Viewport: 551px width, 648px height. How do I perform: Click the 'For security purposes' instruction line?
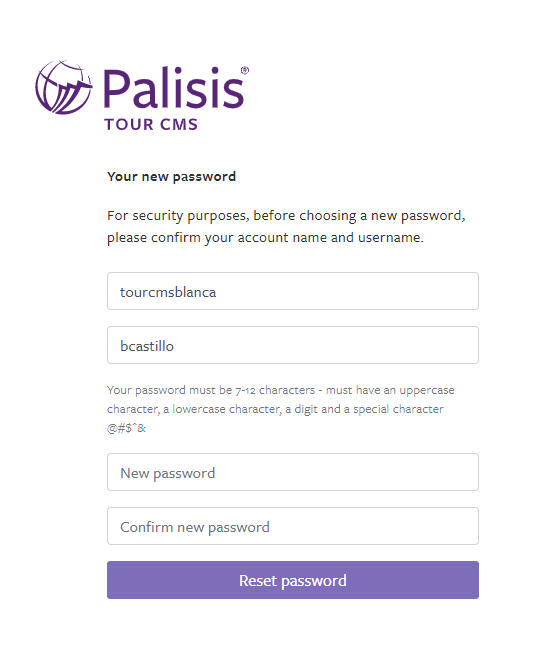click(286, 216)
